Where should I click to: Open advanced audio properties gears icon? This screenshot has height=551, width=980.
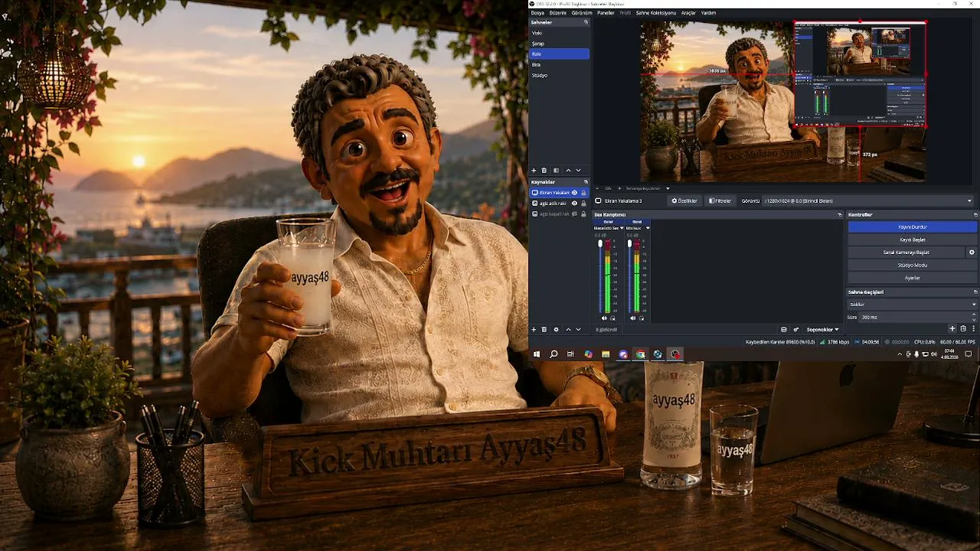(795, 329)
